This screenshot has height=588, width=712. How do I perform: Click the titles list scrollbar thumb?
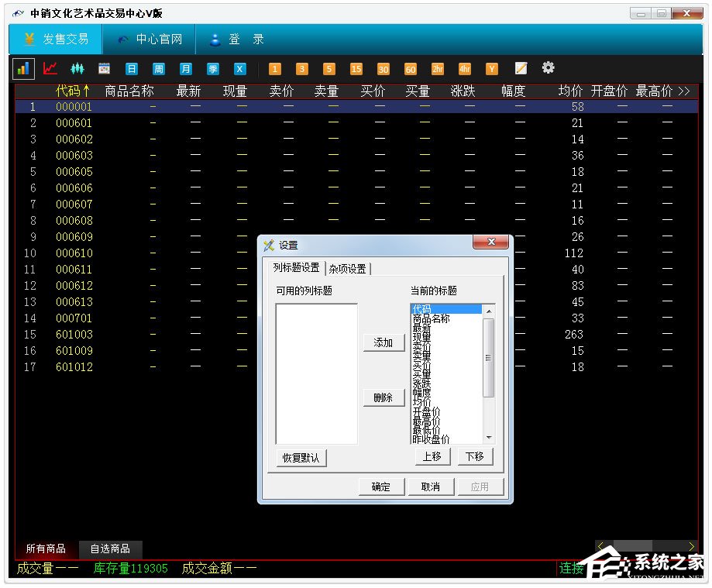point(489,358)
